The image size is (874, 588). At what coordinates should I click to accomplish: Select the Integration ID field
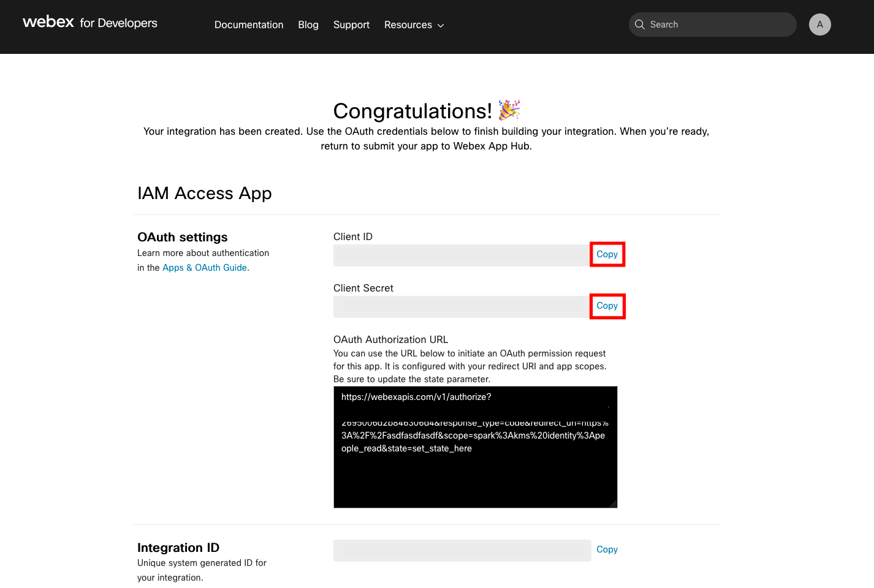pos(462,550)
